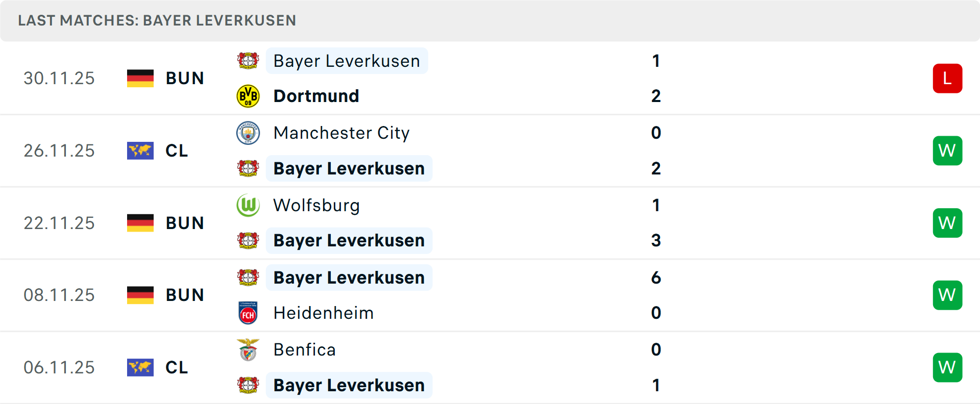The width and height of the screenshot is (980, 404).
Task: Click the LAST MATCHES: BAYER LEVERKUSEN header
Action: (x=157, y=20)
